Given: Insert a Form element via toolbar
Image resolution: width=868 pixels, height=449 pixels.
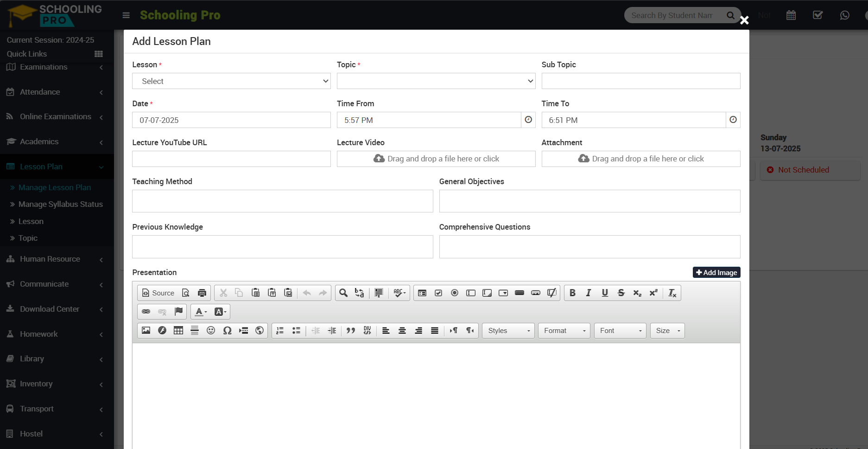Looking at the screenshot, I should tap(422, 293).
